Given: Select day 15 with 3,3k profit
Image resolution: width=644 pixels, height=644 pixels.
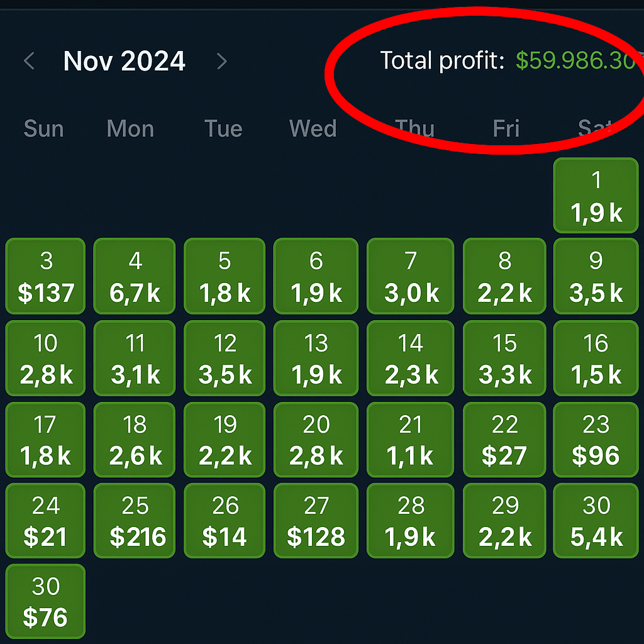Looking at the screenshot, I should [x=504, y=358].
